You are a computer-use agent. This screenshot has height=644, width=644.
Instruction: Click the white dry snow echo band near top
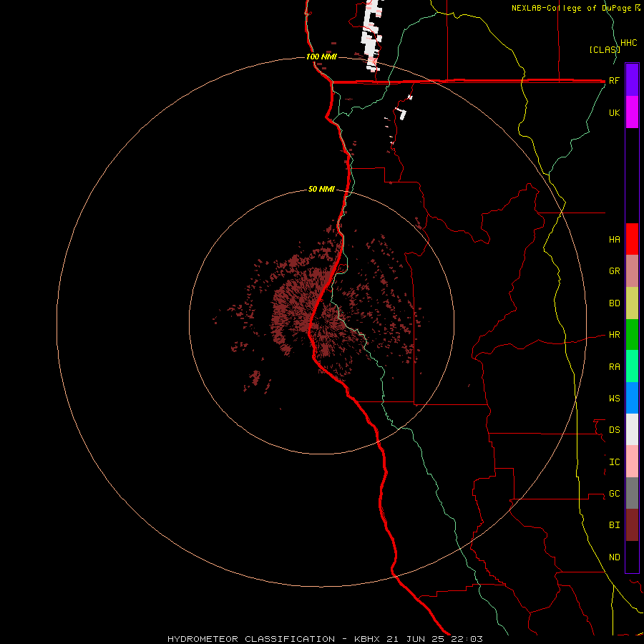372,35
